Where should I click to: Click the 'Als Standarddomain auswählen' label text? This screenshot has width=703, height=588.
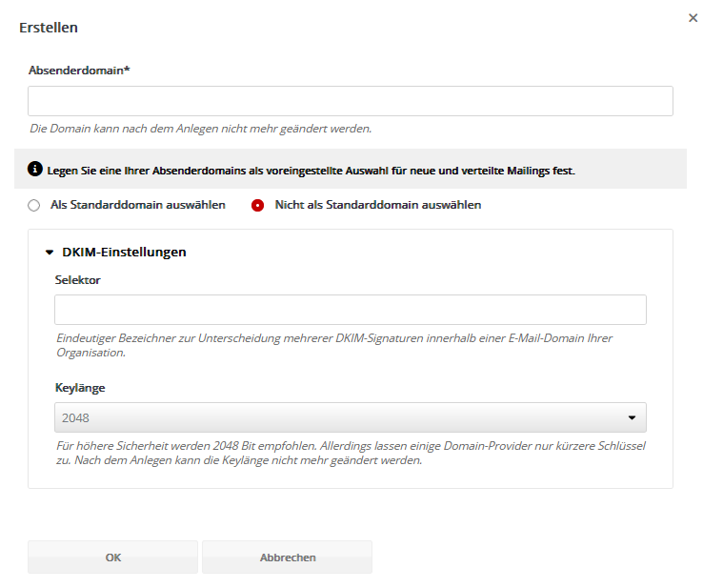coord(137,205)
